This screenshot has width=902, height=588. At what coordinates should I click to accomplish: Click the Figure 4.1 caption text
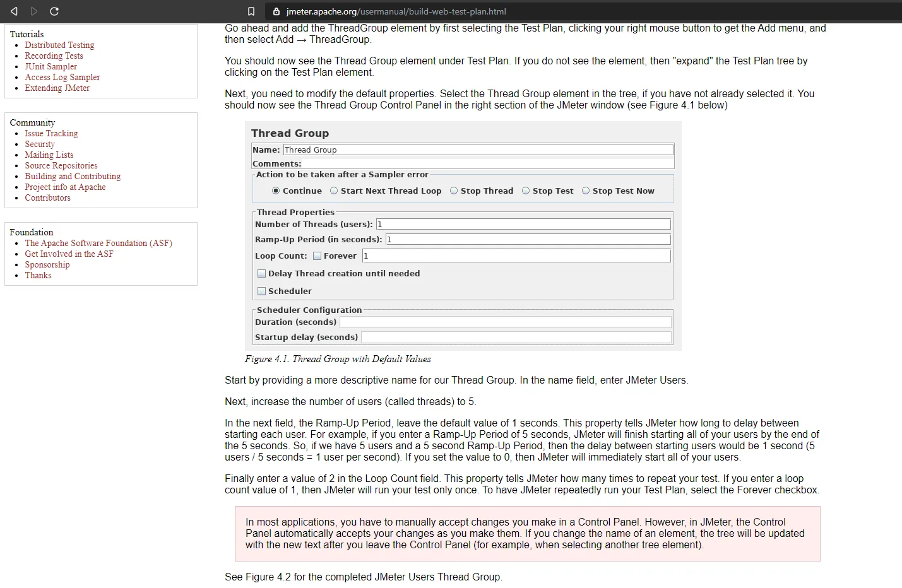[x=338, y=359]
